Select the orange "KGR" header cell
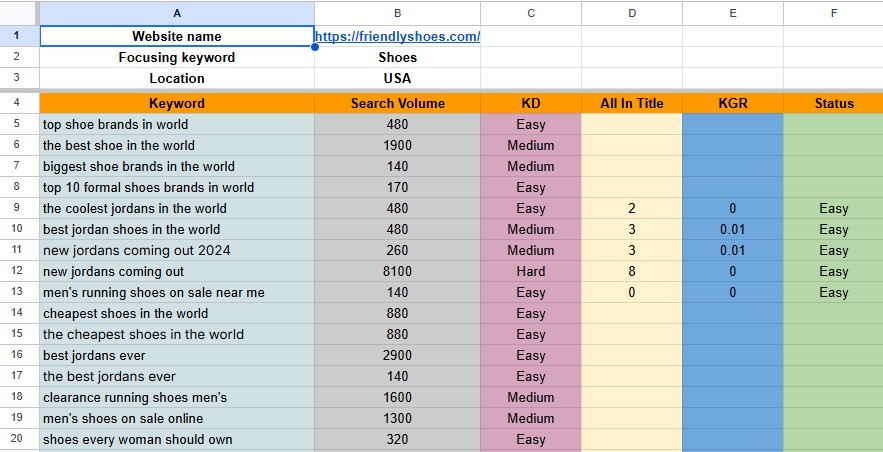The width and height of the screenshot is (883, 452). (732, 103)
